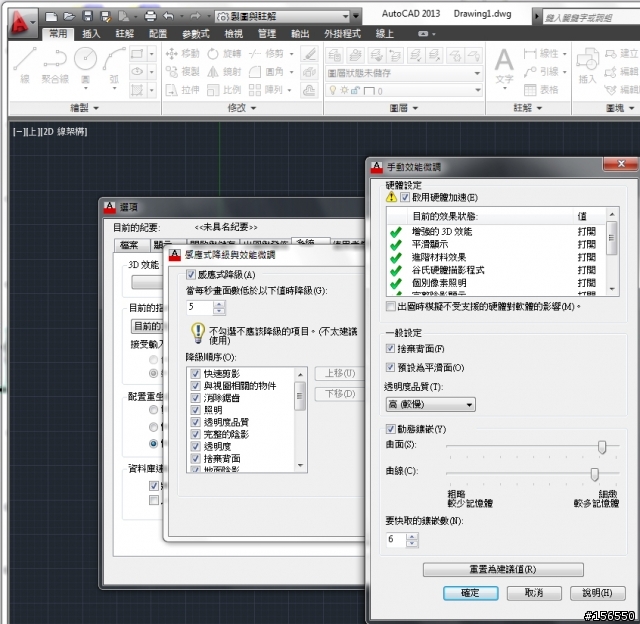The height and width of the screenshot is (624, 640).
Task: Toggle Dynamic tessellation (動態鑲嵌) checkbox
Action: coord(390,429)
